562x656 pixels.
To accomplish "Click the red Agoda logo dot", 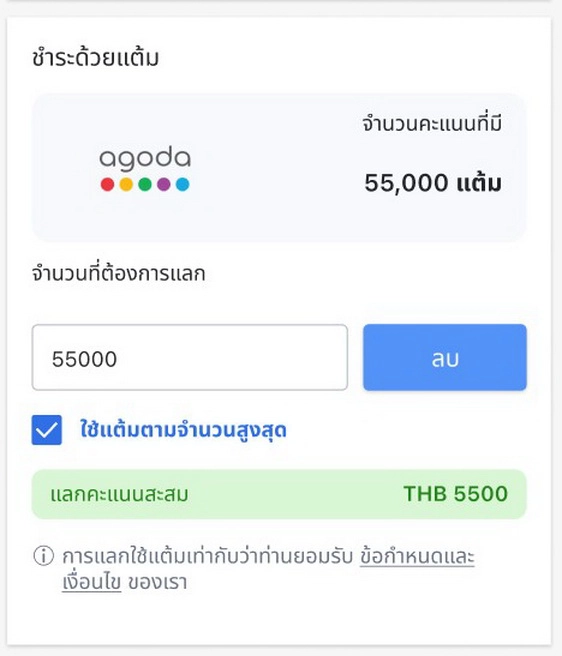I will pos(108,184).
